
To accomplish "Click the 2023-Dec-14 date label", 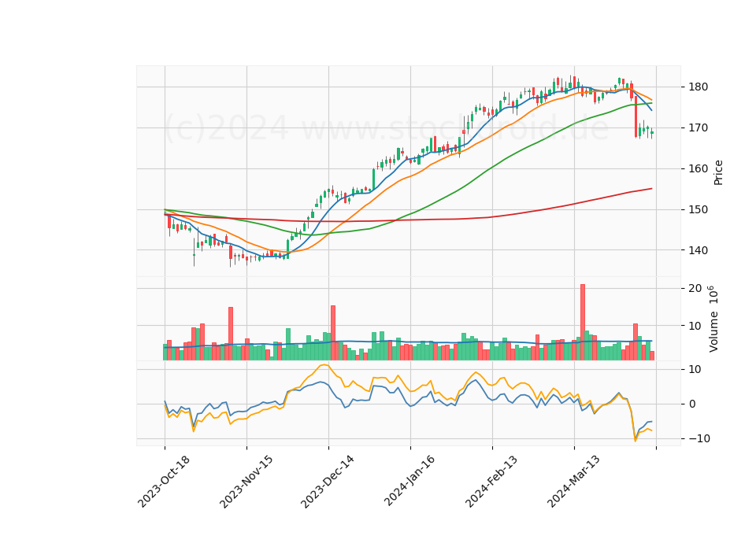I will pyautogui.click(x=328, y=482).
